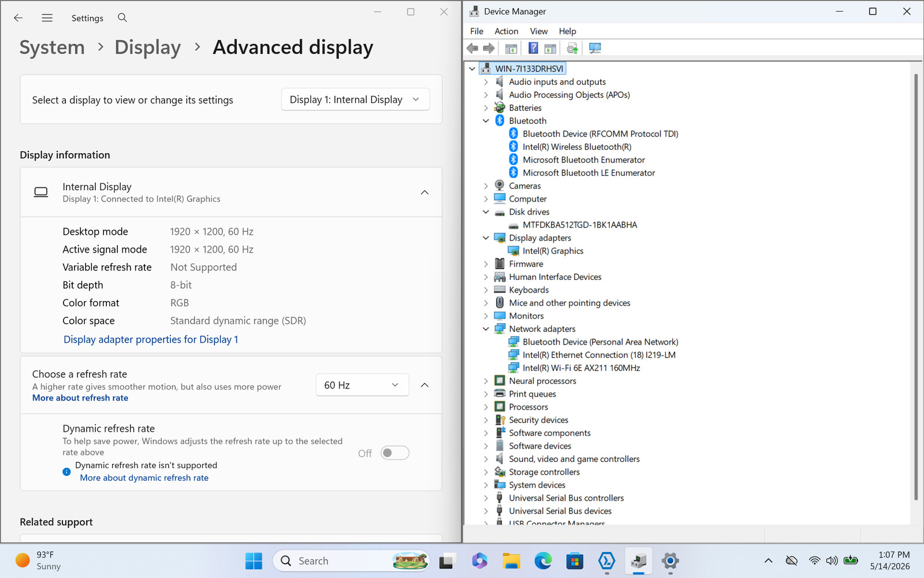Expand the Processors node
This screenshot has height=578, width=924.
[486, 407]
